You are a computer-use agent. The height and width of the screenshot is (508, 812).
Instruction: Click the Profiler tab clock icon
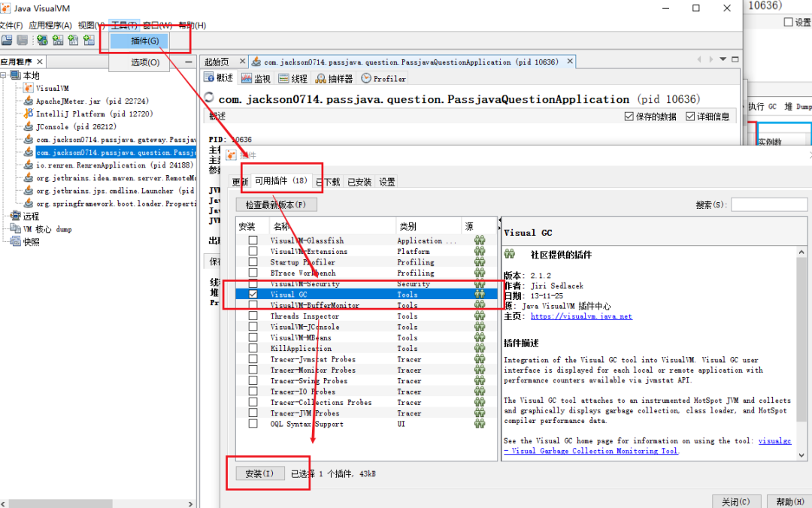point(366,78)
